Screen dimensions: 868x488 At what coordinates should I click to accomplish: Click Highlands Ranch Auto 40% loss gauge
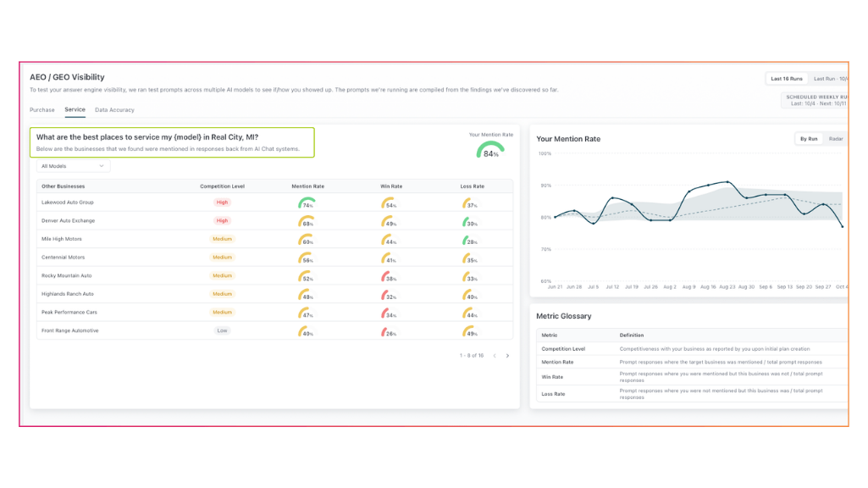pyautogui.click(x=470, y=294)
